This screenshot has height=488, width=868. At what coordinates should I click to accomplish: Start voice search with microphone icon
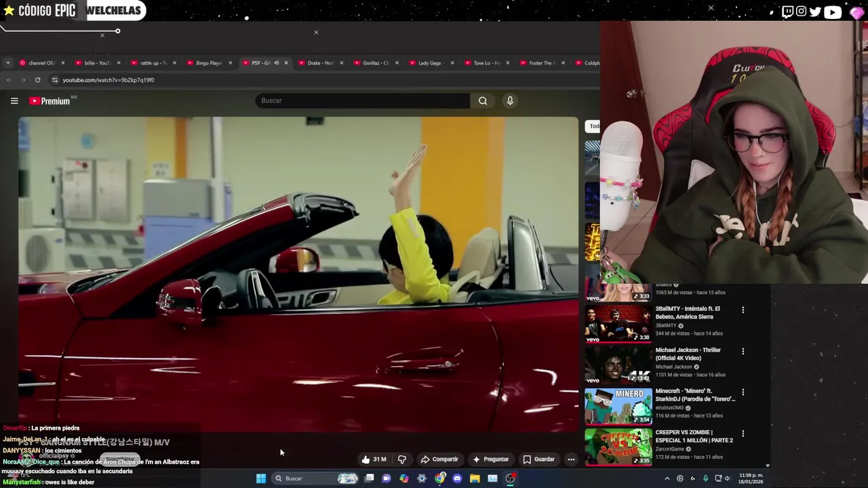(x=510, y=101)
